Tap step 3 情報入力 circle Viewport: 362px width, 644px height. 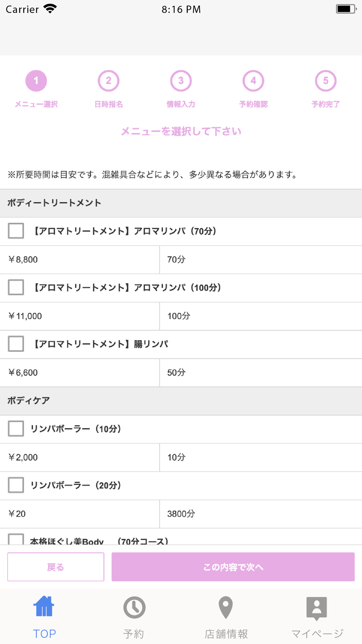(181, 81)
